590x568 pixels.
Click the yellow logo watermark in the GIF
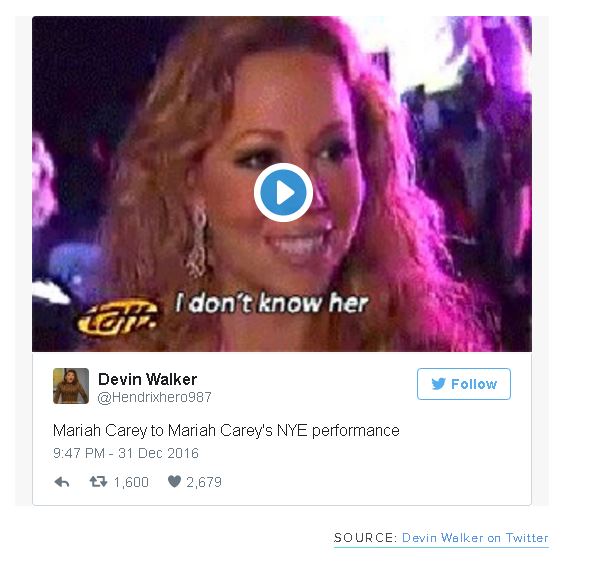click(117, 317)
